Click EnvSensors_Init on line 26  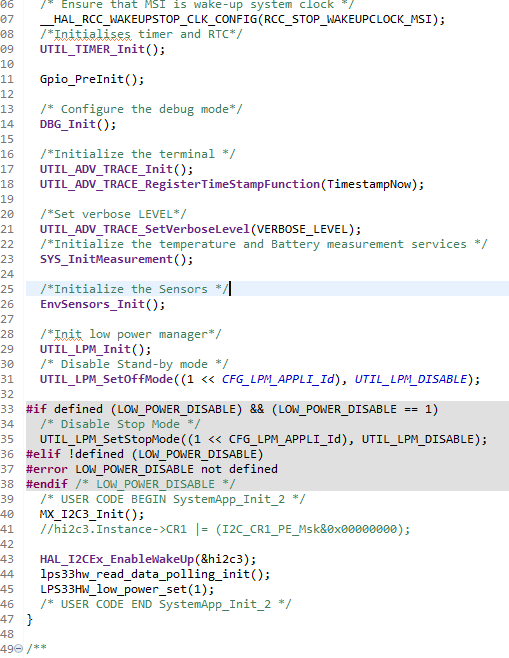pyautogui.click(x=92, y=304)
